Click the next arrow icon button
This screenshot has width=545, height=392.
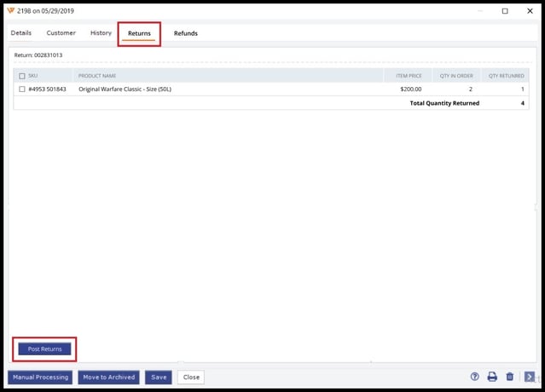[x=530, y=377]
